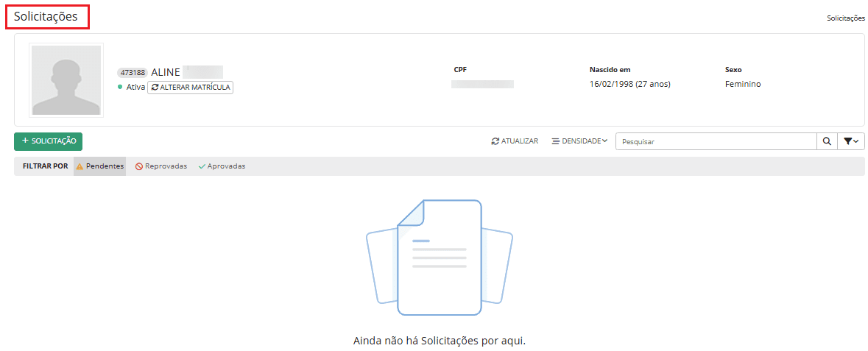Toggle the Reprovadas filter
The image size is (868, 351).
(161, 166)
